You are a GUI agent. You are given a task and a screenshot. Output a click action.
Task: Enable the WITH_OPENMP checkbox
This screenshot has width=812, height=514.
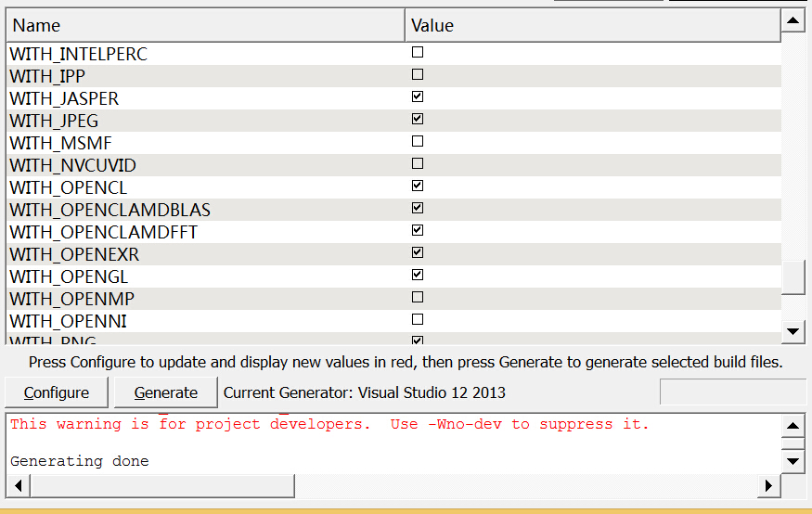(x=418, y=297)
